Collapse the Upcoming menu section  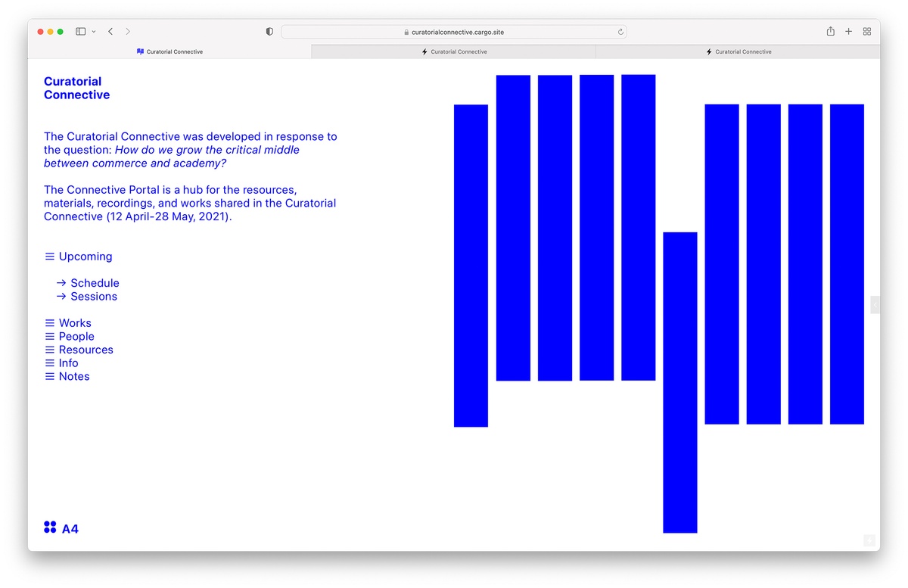pyautogui.click(x=78, y=257)
